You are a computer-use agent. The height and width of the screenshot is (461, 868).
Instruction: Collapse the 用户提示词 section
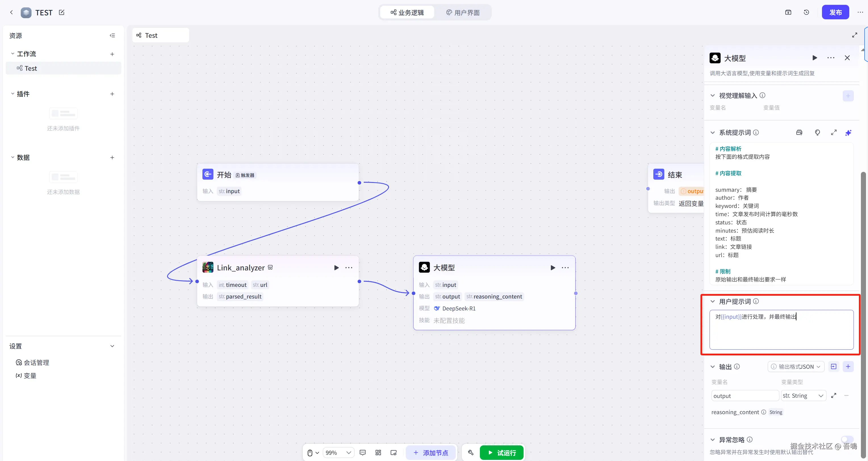pos(712,302)
